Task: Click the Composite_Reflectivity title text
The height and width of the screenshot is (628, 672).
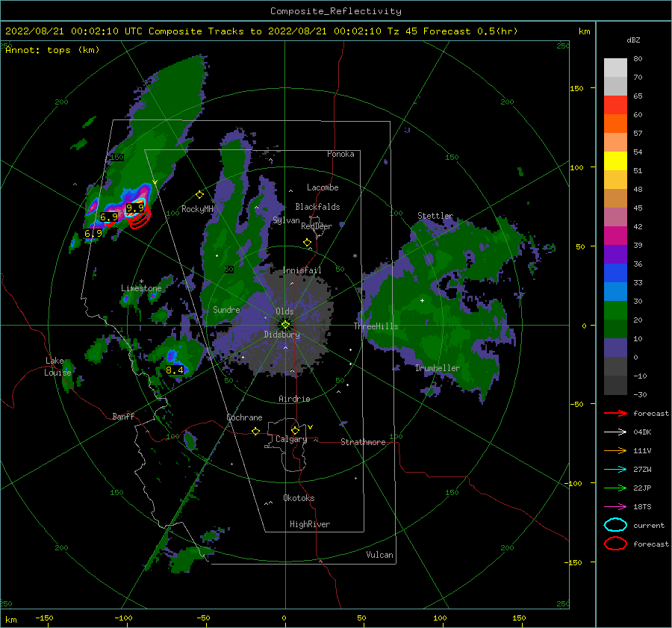Action: (x=336, y=11)
